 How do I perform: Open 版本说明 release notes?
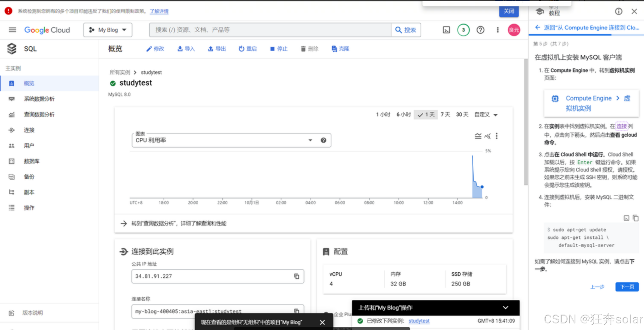[x=50, y=313]
